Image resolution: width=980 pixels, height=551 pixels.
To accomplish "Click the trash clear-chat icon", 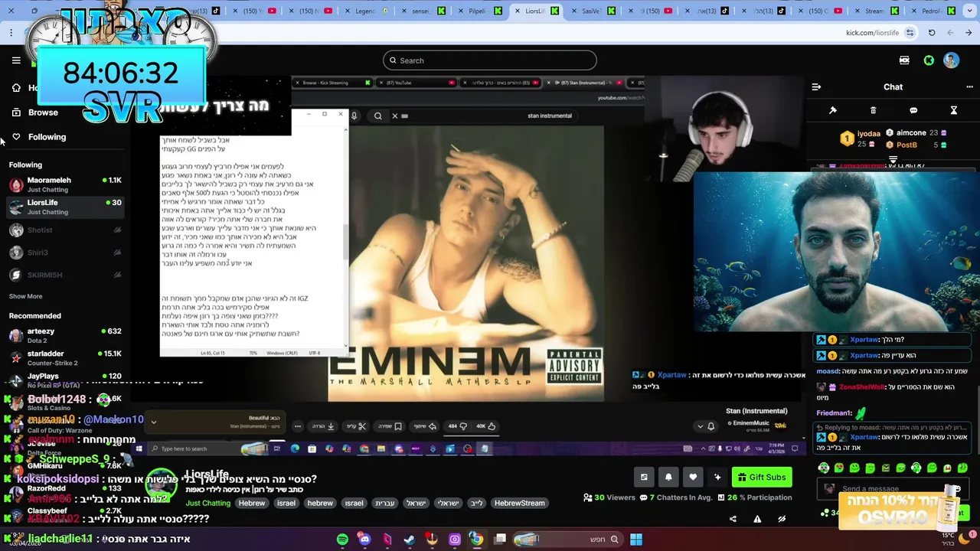I will 873,111.
